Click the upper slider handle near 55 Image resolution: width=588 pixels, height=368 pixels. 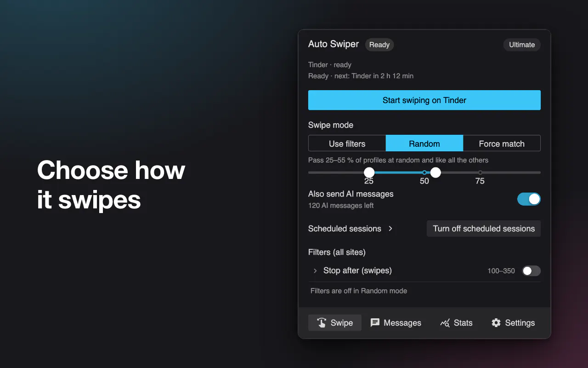coord(435,172)
